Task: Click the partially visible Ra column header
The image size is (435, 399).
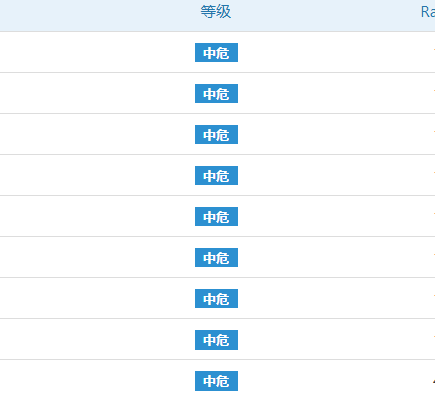Action: [428, 12]
